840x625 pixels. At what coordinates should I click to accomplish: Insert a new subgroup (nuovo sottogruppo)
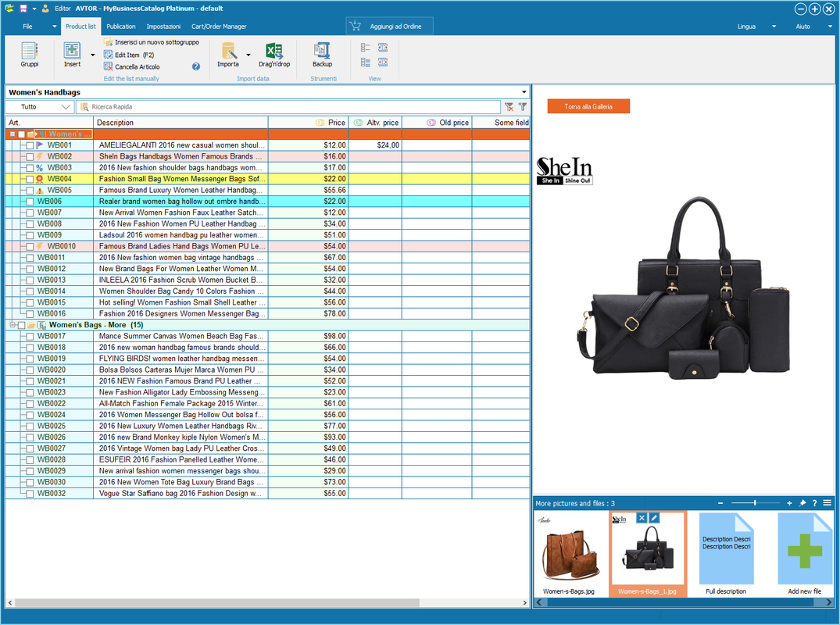point(151,41)
